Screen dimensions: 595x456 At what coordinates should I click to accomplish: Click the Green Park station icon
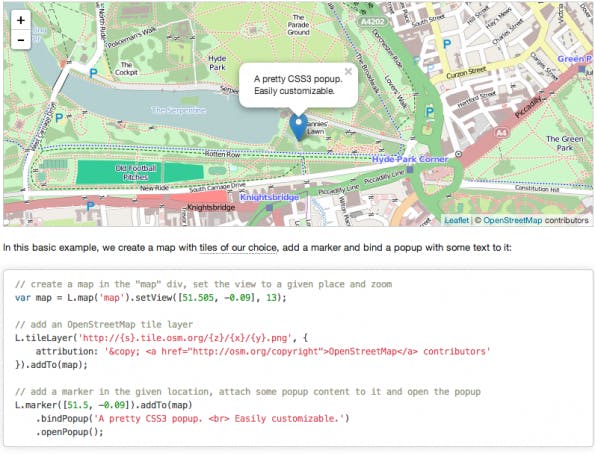coord(582,69)
